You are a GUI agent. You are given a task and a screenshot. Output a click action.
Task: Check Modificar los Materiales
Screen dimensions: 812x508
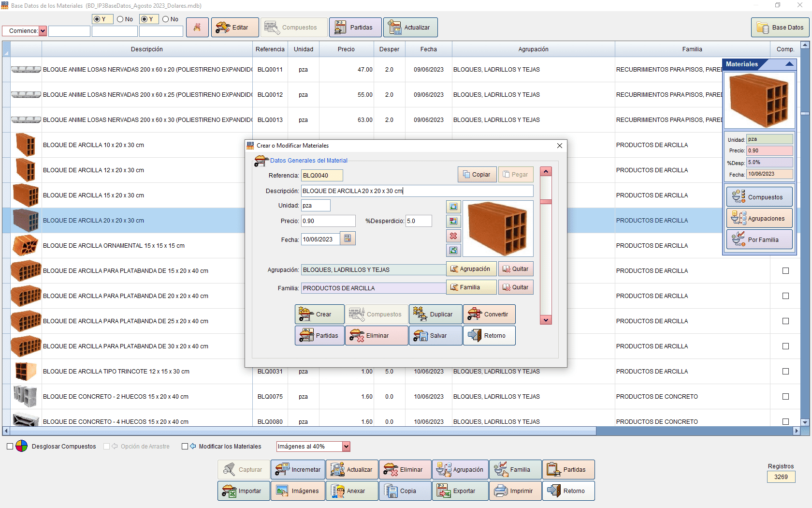pyautogui.click(x=185, y=446)
